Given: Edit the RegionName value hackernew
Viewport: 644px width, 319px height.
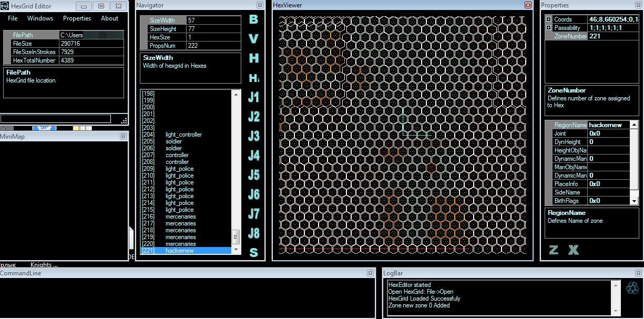Looking at the screenshot, I should click(x=609, y=125).
